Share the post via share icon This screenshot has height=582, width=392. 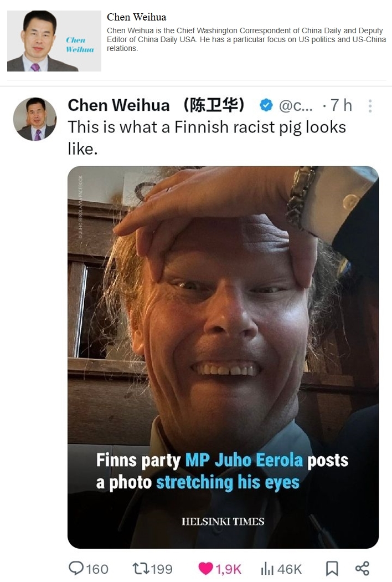pos(362,568)
